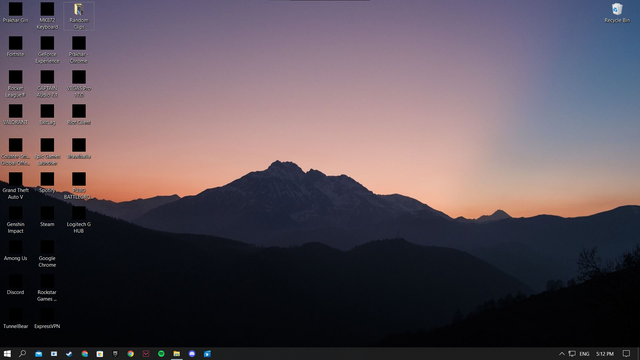Select the Prakhar - Chrome desktop shortcut
Image resolution: width=640 pixels, height=360 pixels.
point(79,50)
